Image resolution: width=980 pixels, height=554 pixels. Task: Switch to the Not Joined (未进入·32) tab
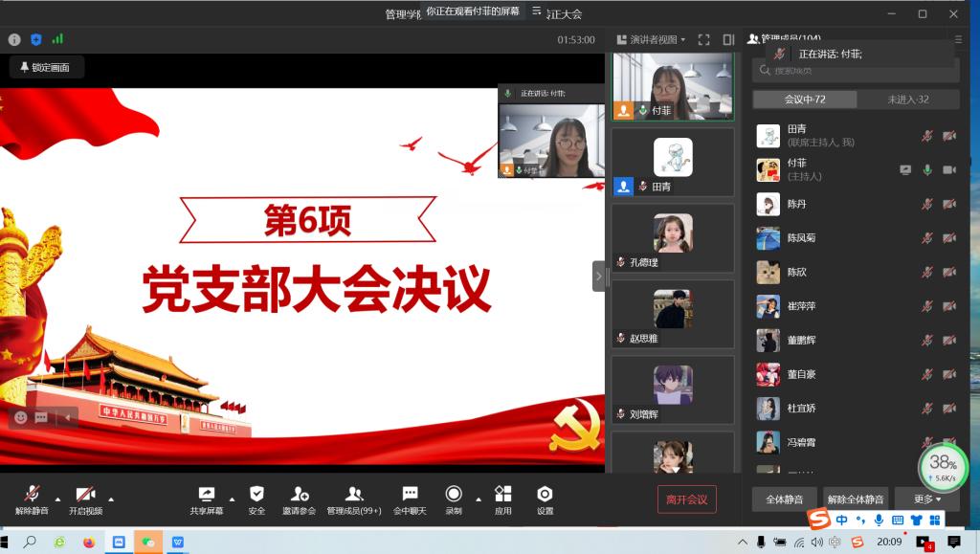pyautogui.click(x=907, y=100)
